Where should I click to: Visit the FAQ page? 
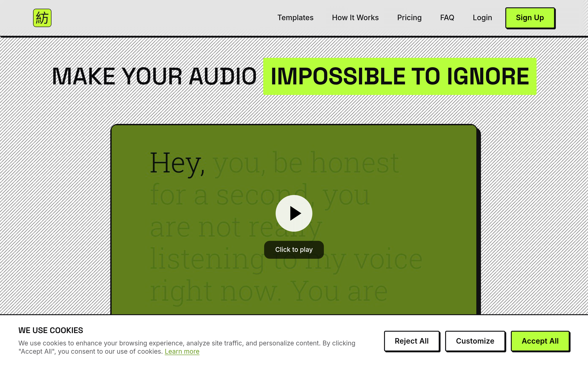(447, 17)
